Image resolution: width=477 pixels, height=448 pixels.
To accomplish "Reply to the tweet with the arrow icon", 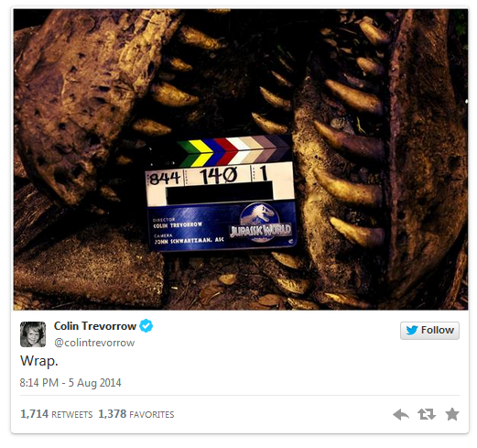I will [x=401, y=414].
